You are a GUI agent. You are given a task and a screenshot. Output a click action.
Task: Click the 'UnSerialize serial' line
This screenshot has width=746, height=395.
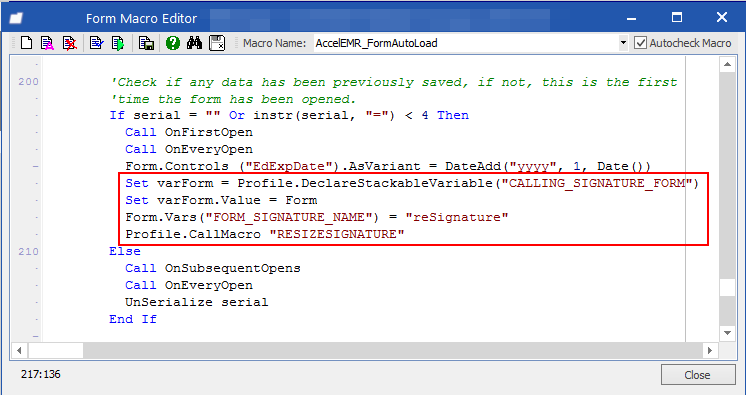click(x=196, y=303)
